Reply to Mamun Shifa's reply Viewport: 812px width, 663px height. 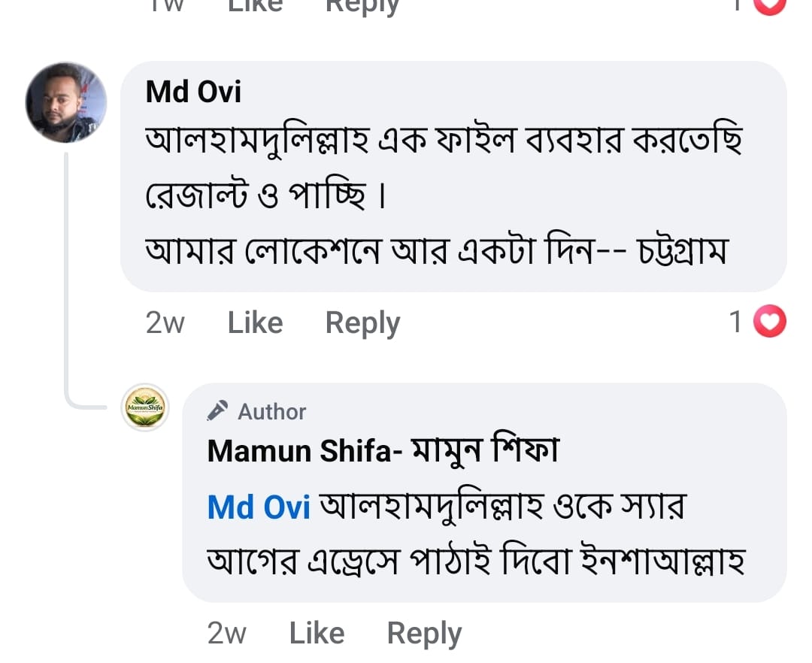[x=424, y=634]
